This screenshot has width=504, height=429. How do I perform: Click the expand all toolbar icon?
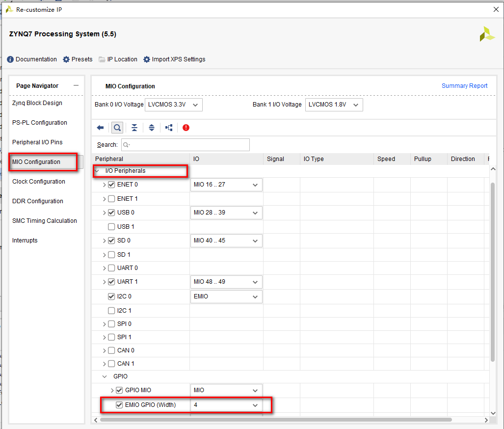151,128
